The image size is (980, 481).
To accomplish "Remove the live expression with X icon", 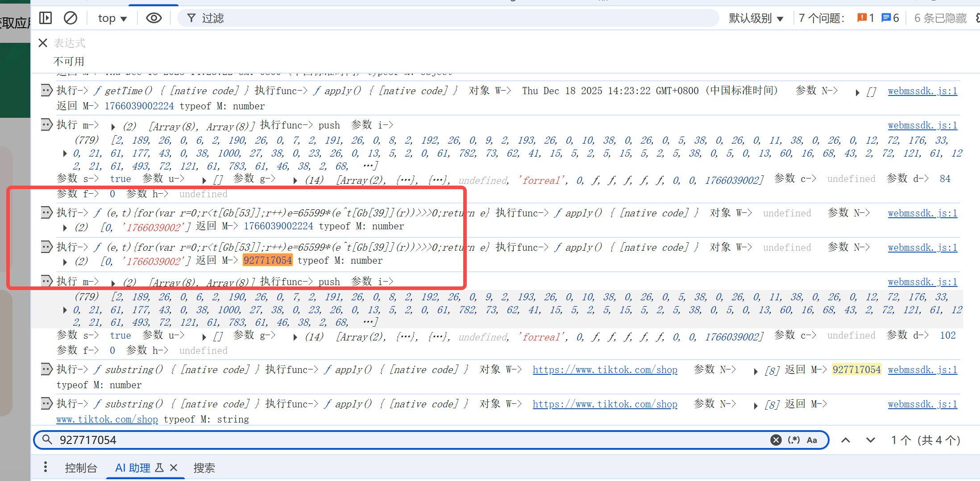I will 43,43.
